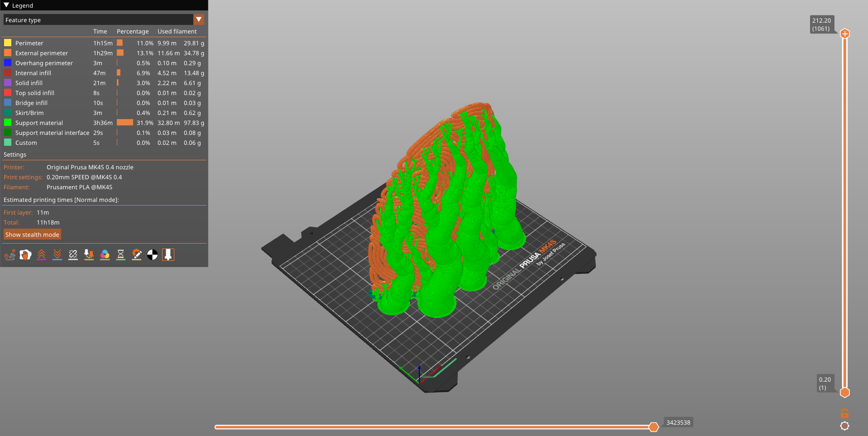This screenshot has width=868, height=436.
Task: Click the Show stealth mode button
Action: coord(32,235)
